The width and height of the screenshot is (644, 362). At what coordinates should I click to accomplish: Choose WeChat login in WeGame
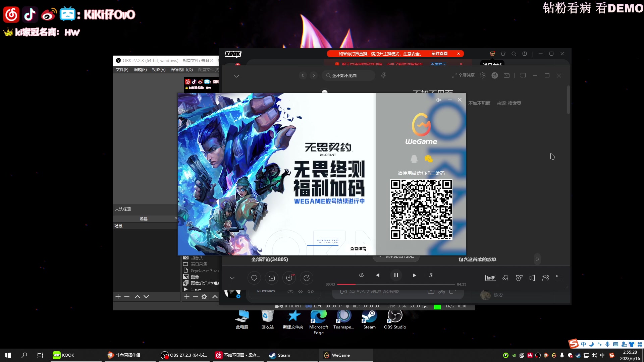coord(429,159)
